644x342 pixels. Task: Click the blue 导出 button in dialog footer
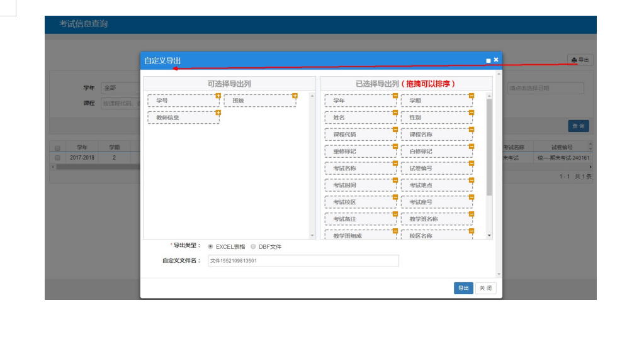coord(463,288)
